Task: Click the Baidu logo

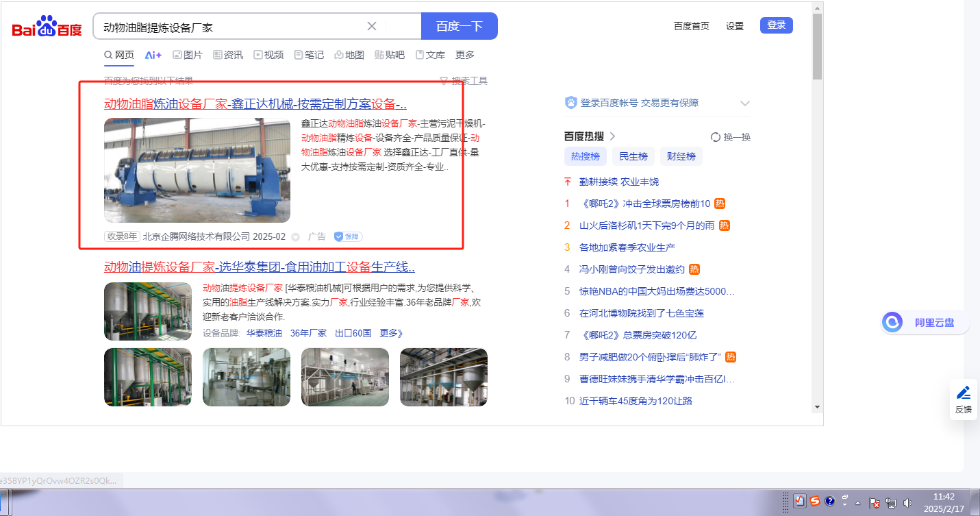Action: point(47,27)
